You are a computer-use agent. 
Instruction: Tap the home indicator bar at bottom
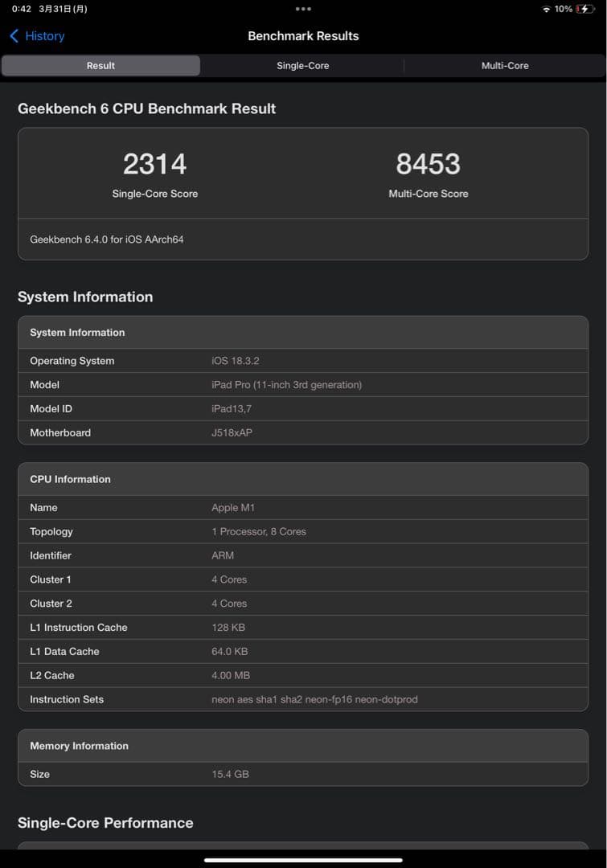(x=303, y=860)
